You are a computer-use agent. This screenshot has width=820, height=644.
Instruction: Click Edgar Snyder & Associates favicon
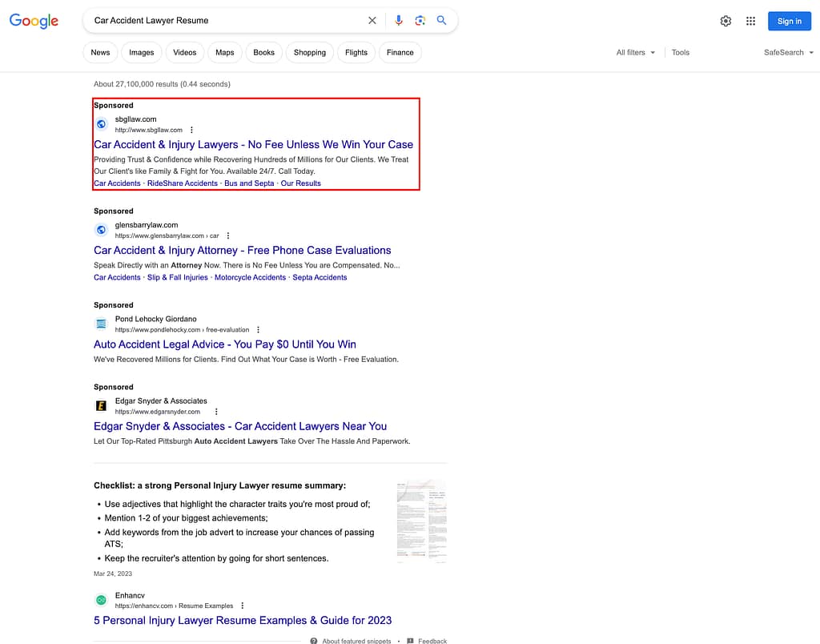[x=102, y=405]
